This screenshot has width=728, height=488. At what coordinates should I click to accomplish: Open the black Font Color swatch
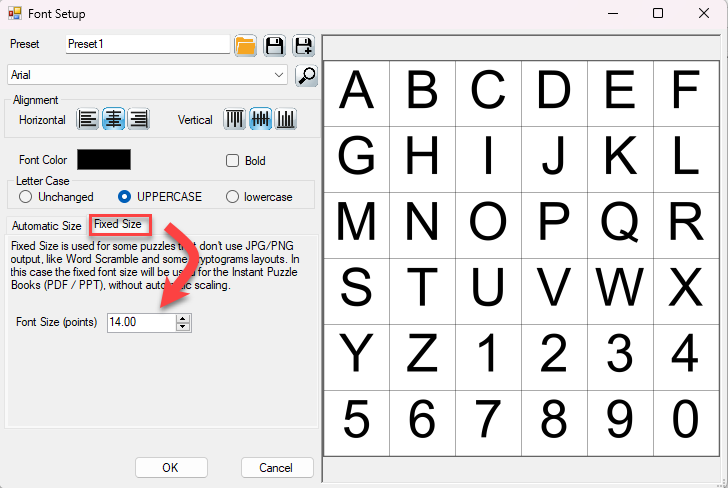104,160
